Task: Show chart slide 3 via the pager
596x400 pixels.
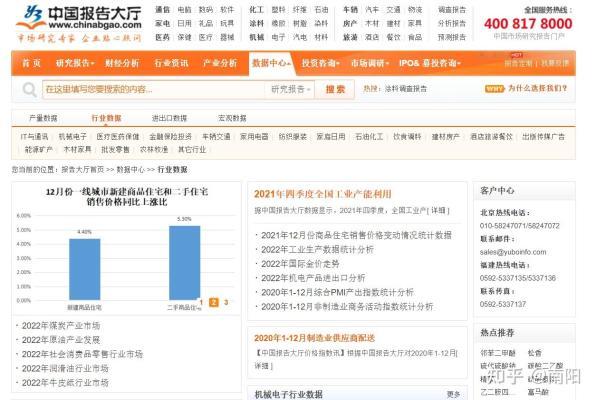Action: 226,302
